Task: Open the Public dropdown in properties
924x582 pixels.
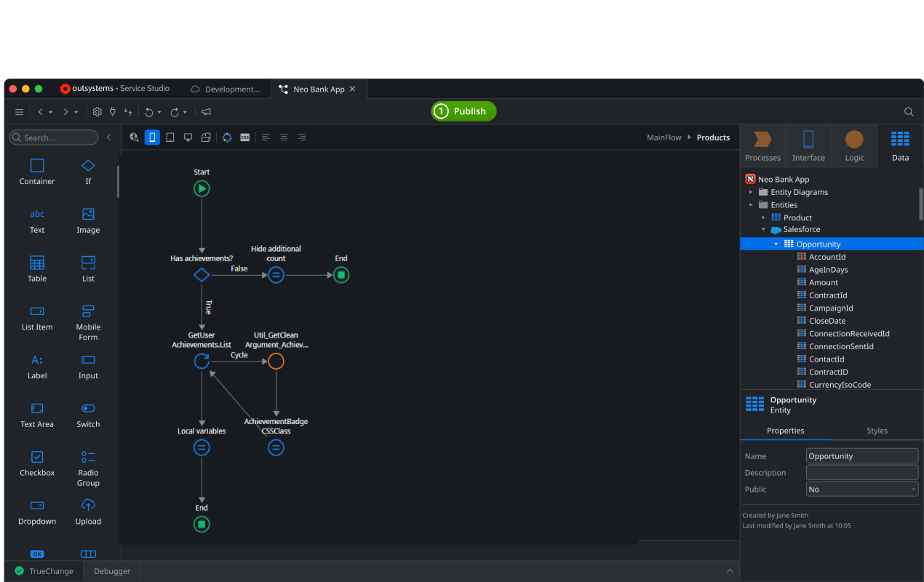Action: [x=862, y=490]
